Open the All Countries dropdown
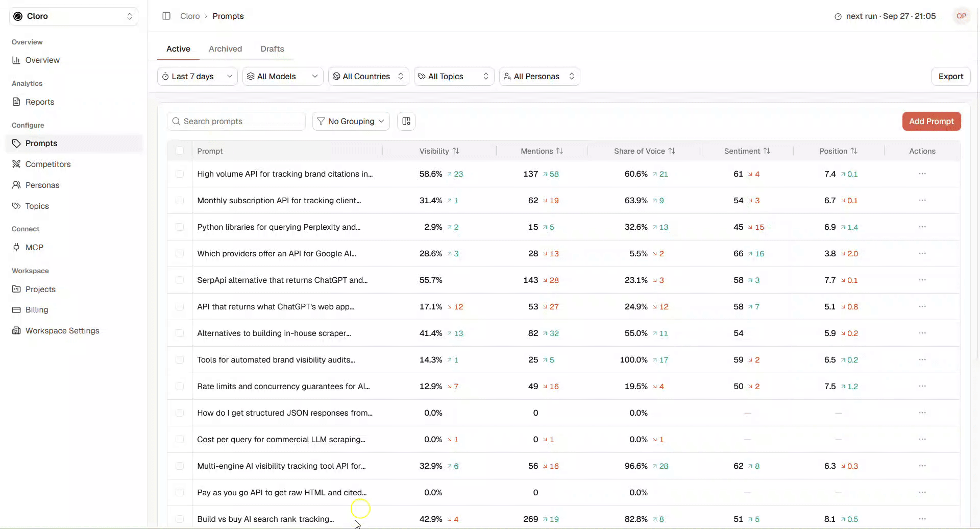This screenshot has height=529, width=980. click(369, 76)
